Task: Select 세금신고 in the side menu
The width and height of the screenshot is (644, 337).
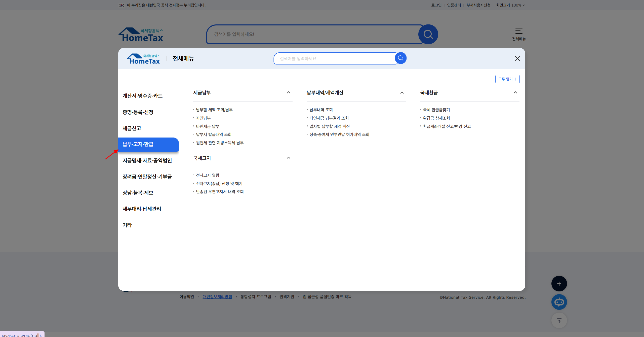Action: pos(132,128)
